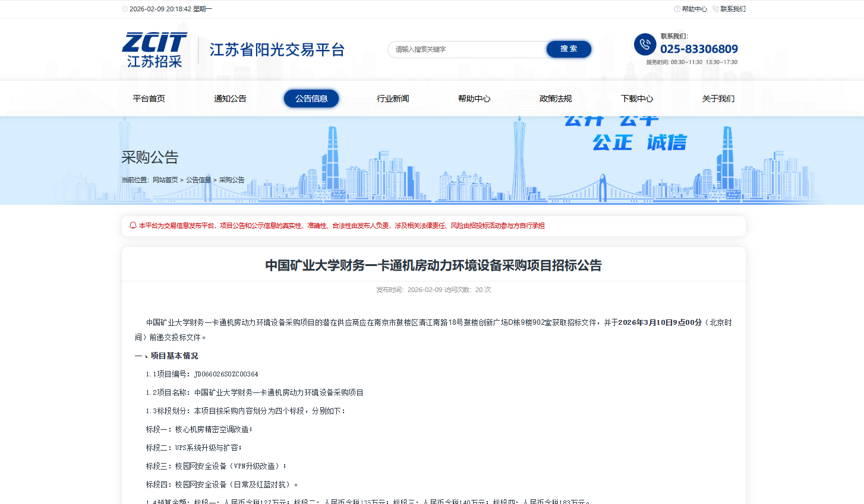Click the question mark icon beside 帮助中心
Viewport: 864px width, 504px height.
pos(677,9)
